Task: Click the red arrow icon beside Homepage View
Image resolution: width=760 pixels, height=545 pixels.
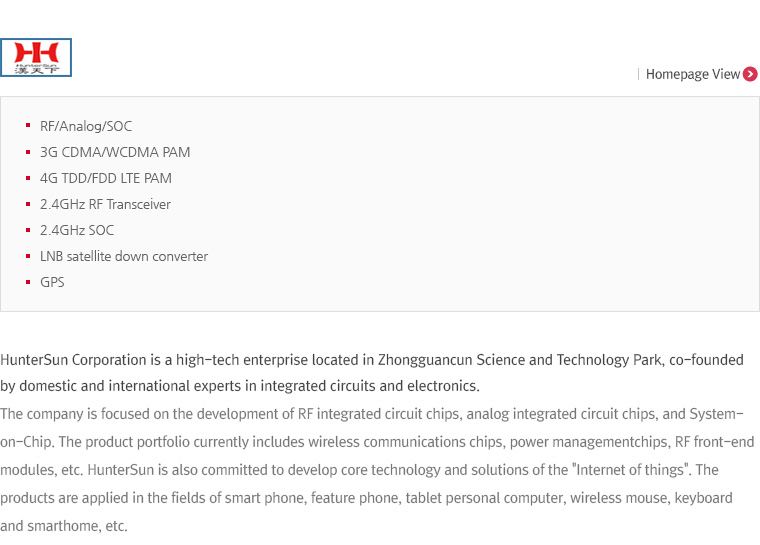Action: coord(750,74)
